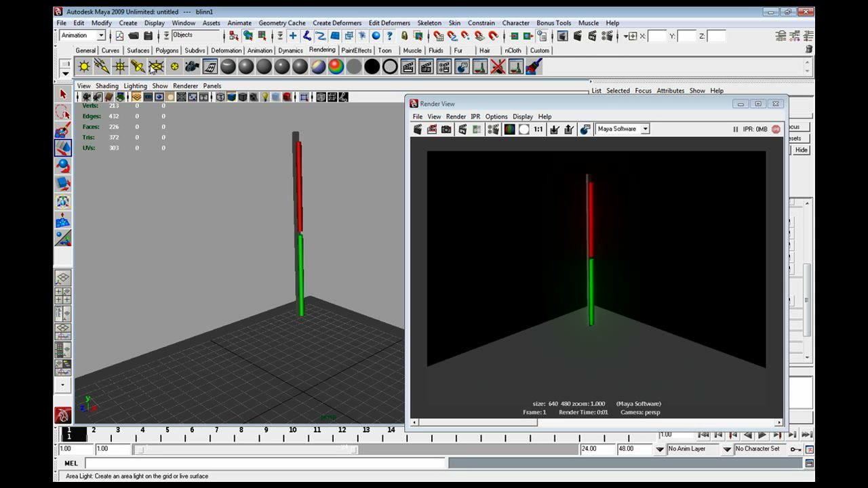The width and height of the screenshot is (868, 488).
Task: Assign the Ramp Shader rainbow sphere material
Action: (336, 66)
